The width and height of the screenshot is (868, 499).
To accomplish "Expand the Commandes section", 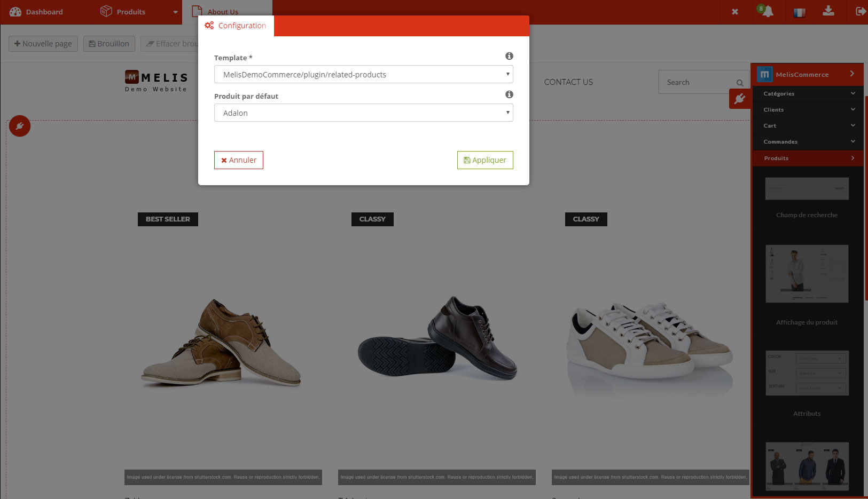I will pos(807,142).
